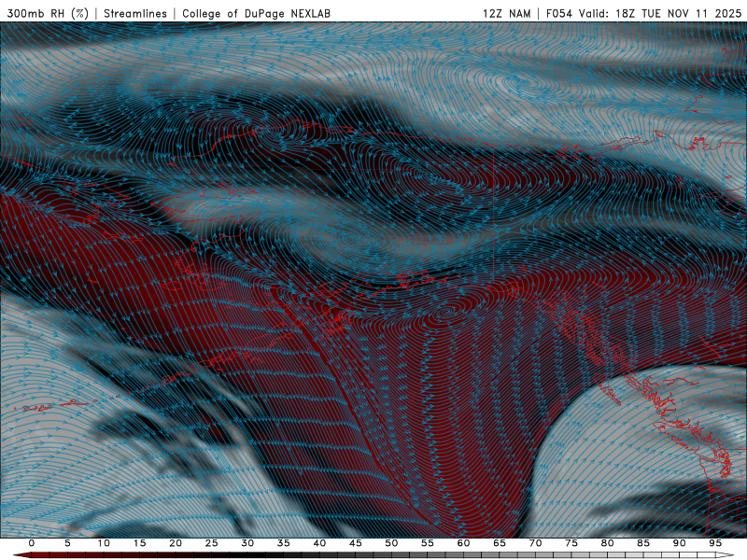Viewport: 747px width, 560px height.
Task: Pick the "35" percent colorbar label
Action: [x=284, y=543]
